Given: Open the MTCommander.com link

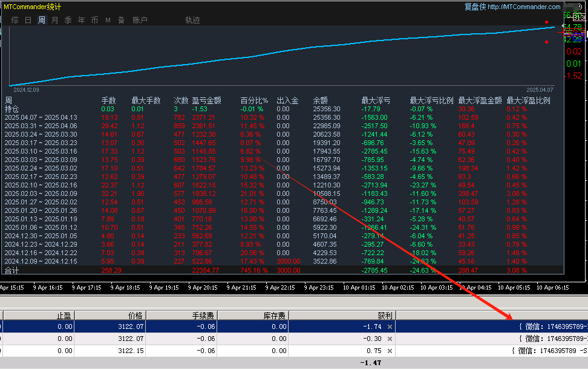Looking at the screenshot, I should coord(524,7).
